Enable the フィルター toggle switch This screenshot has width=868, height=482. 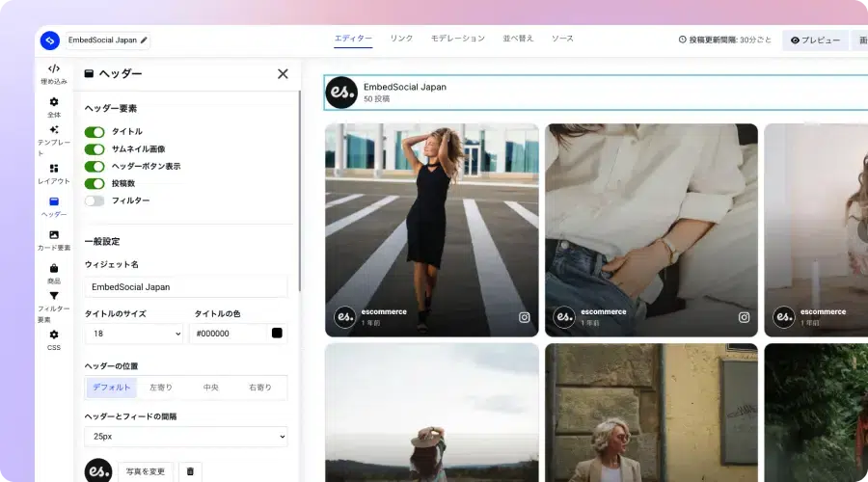[95, 201]
